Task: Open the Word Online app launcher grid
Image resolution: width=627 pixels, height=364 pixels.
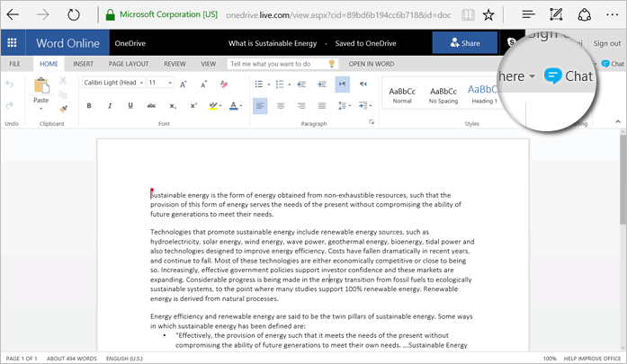Action: pos(13,43)
